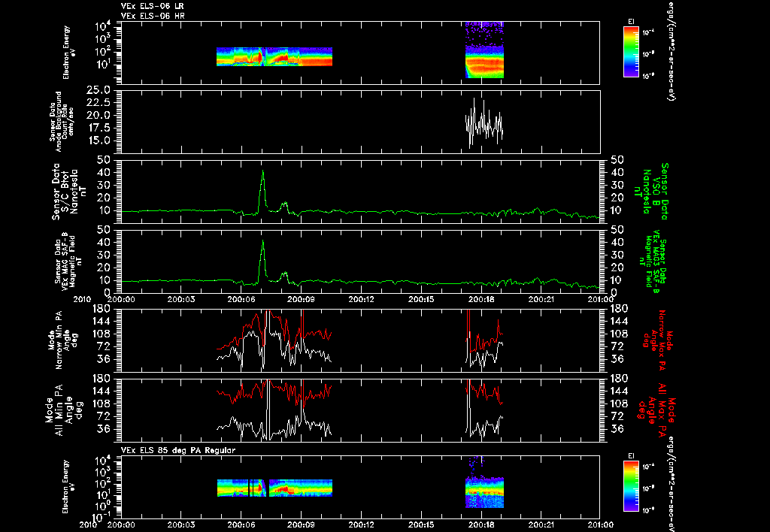This screenshot has height=532, width=770.
Task: Click the "15.0" tick on the count rate axis
Action: coord(97,141)
